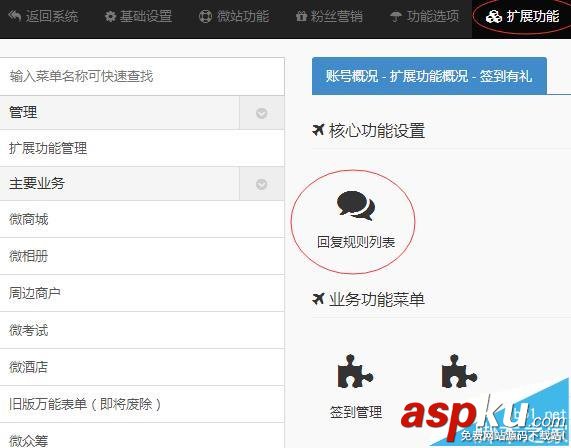This screenshot has width=571, height=448.
Task: Open 周边商户 in the sidebar
Action: 142,293
